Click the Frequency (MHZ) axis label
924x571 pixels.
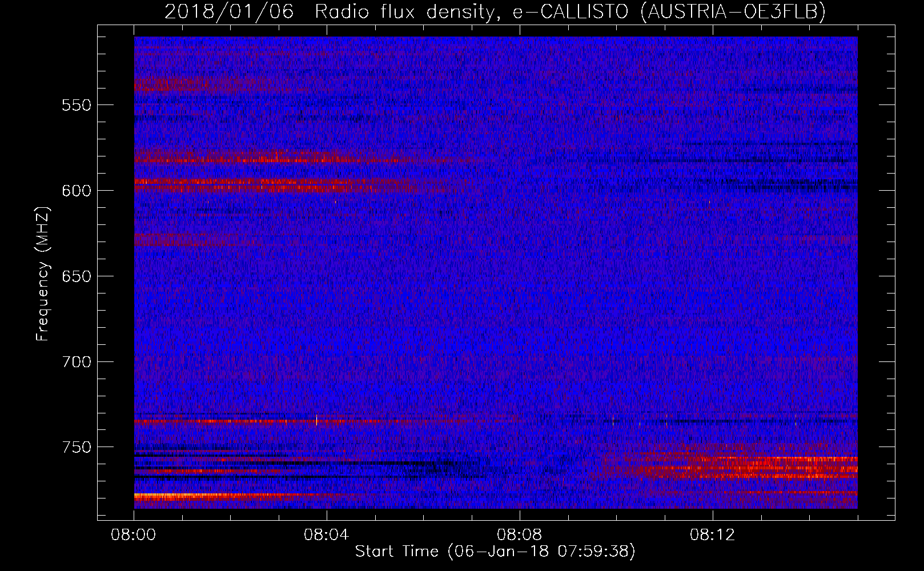[x=43, y=274]
